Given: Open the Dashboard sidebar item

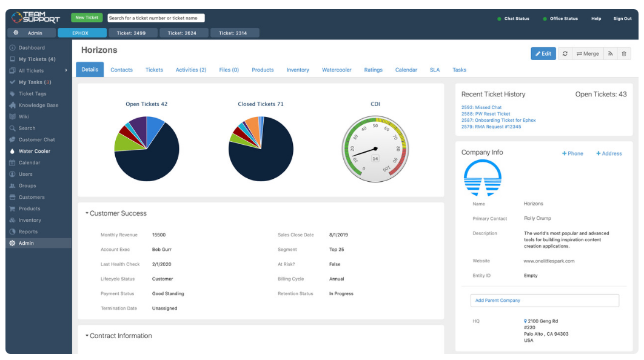Looking at the screenshot, I should tap(32, 48).
